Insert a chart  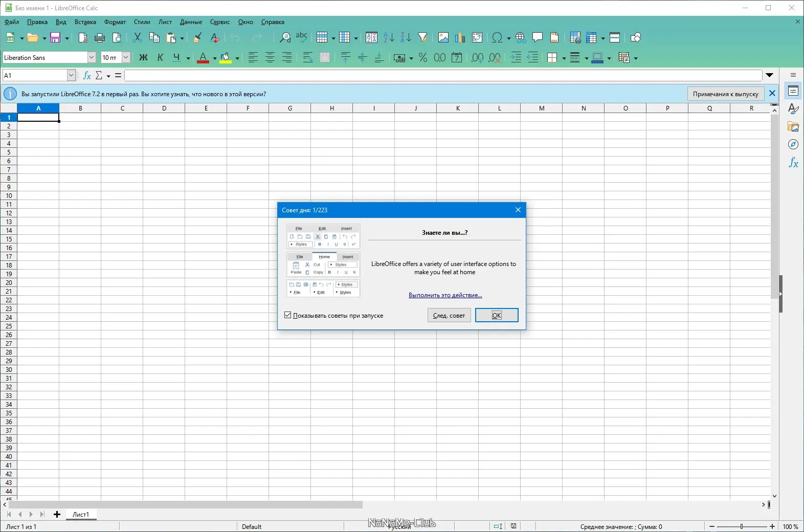pyautogui.click(x=460, y=37)
